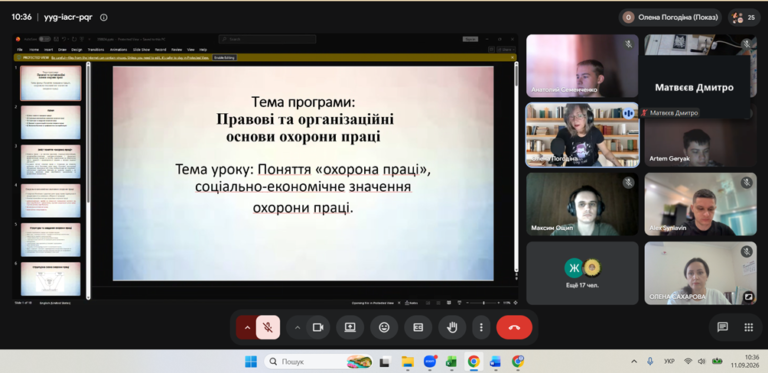The width and height of the screenshot is (768, 373).
Task: Select Олена Погодіна video tile
Action: click(582, 135)
